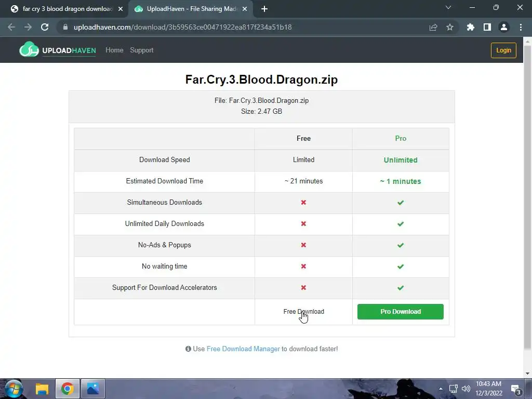Click the red X for Download Accelerators
The image size is (532, 399).
pyautogui.click(x=303, y=288)
